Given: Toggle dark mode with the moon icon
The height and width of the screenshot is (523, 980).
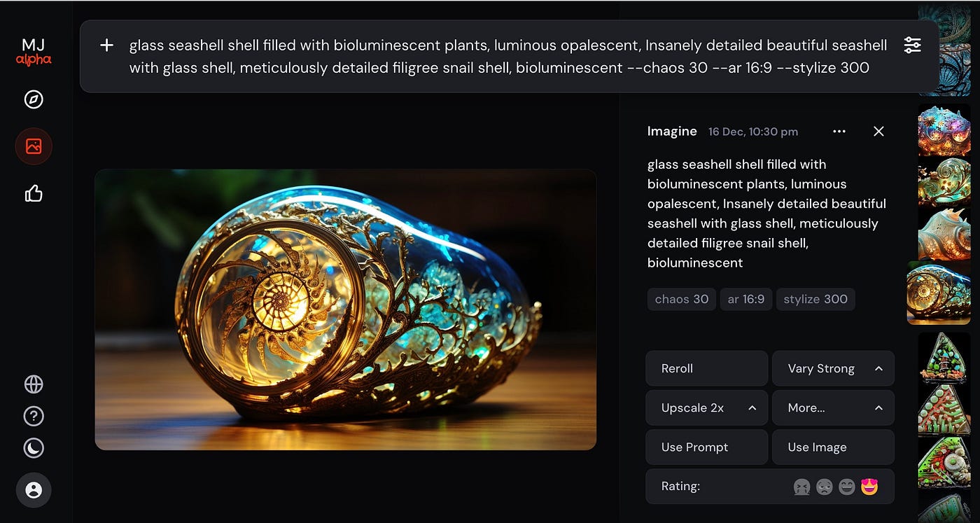Looking at the screenshot, I should [x=34, y=448].
